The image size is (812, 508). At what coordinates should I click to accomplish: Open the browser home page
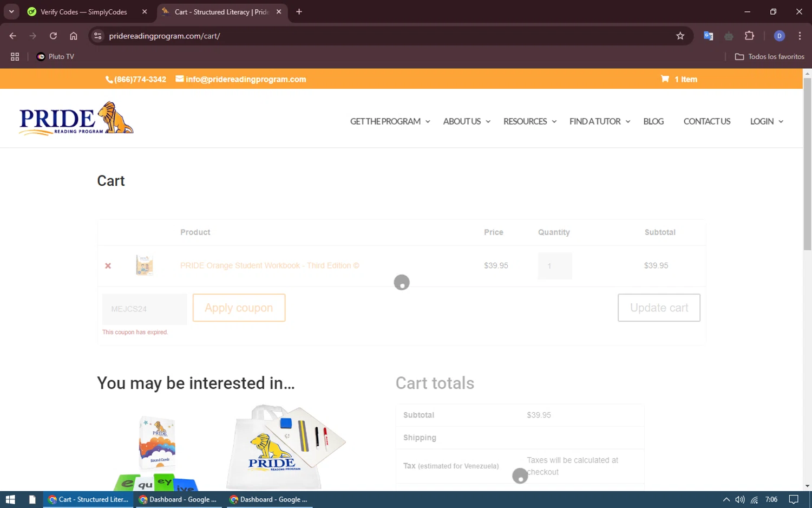click(x=74, y=36)
